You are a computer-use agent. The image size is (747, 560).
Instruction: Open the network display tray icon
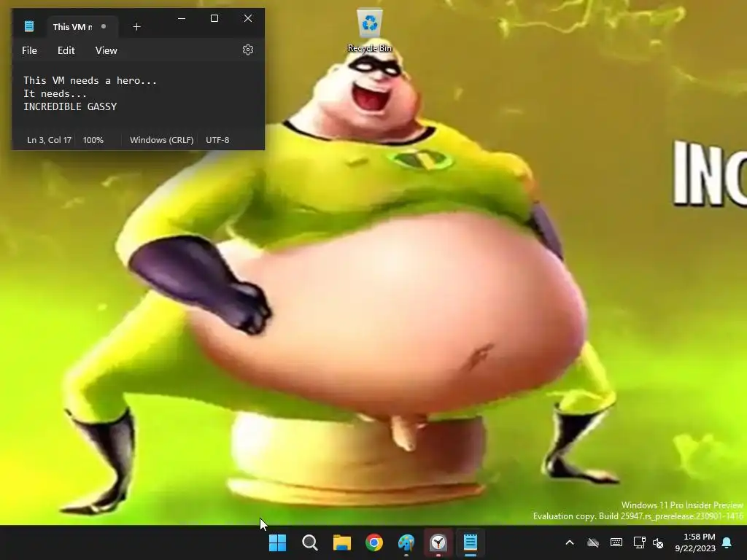click(x=639, y=542)
